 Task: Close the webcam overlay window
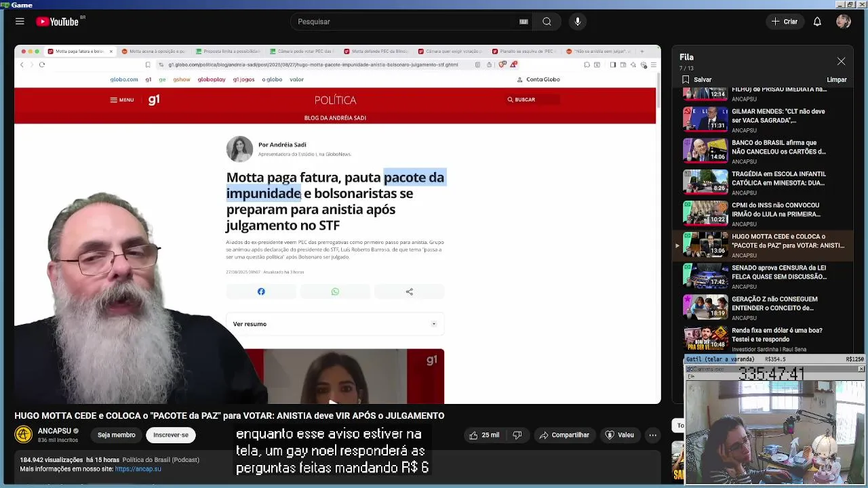click(861, 369)
